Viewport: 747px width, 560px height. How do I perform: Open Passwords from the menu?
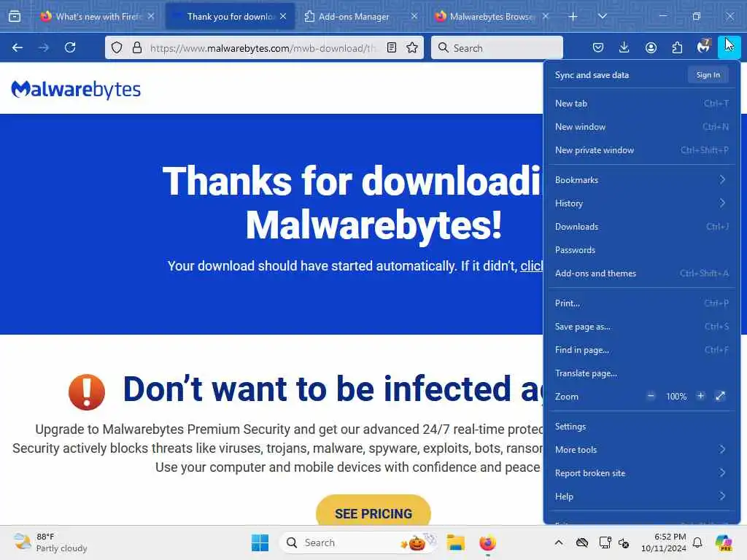click(641, 250)
